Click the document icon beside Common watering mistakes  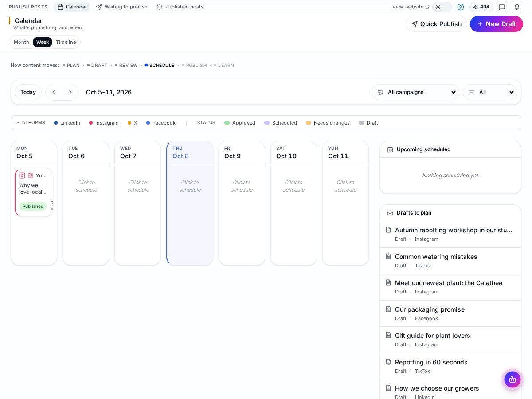click(x=388, y=256)
